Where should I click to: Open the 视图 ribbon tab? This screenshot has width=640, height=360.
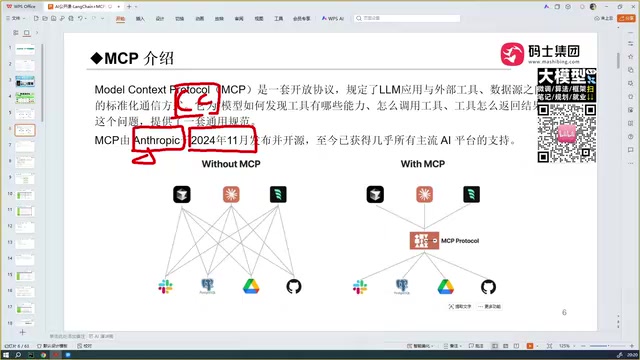coord(259,18)
